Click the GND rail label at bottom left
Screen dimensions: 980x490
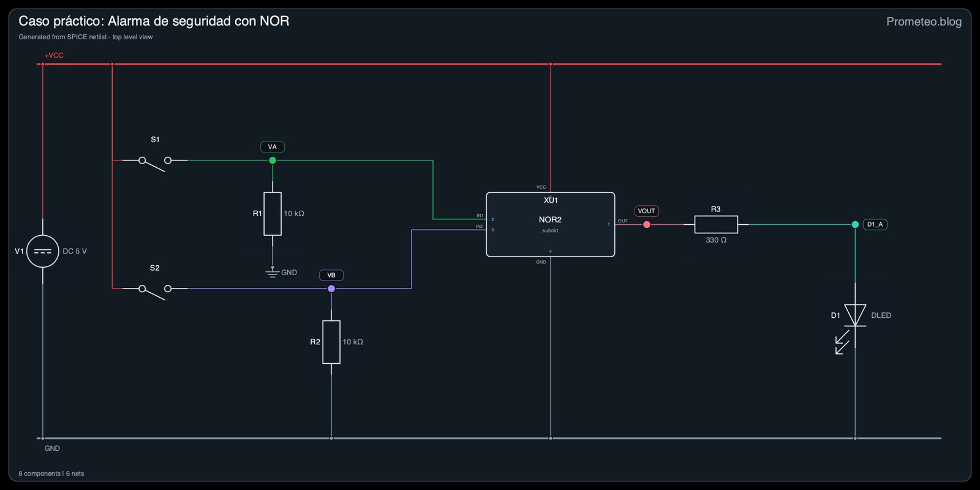point(52,448)
